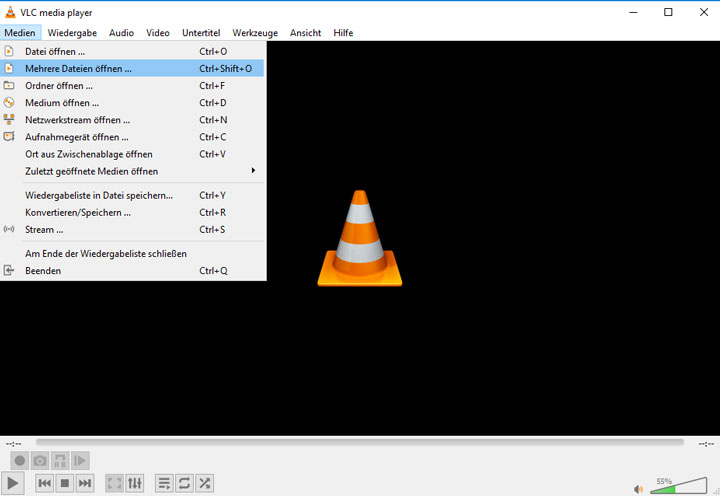
Task: Click remaining time label at right of seek bar
Action: tap(706, 444)
